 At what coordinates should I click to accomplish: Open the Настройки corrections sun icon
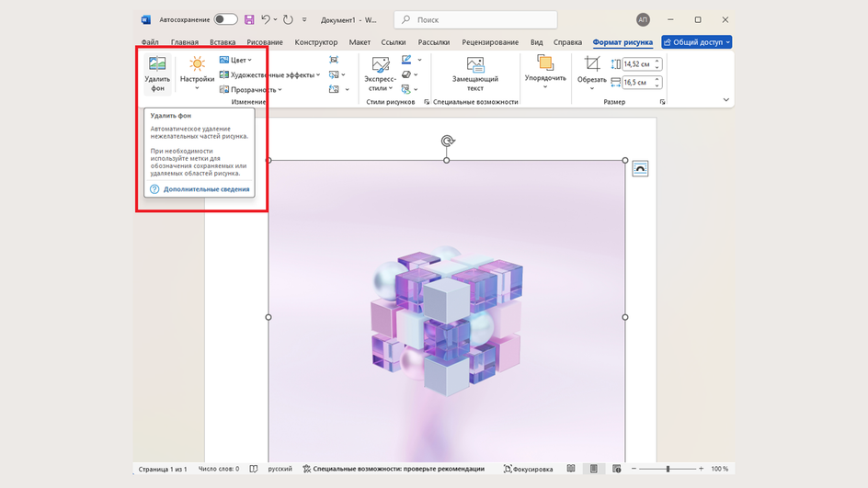pyautogui.click(x=197, y=65)
